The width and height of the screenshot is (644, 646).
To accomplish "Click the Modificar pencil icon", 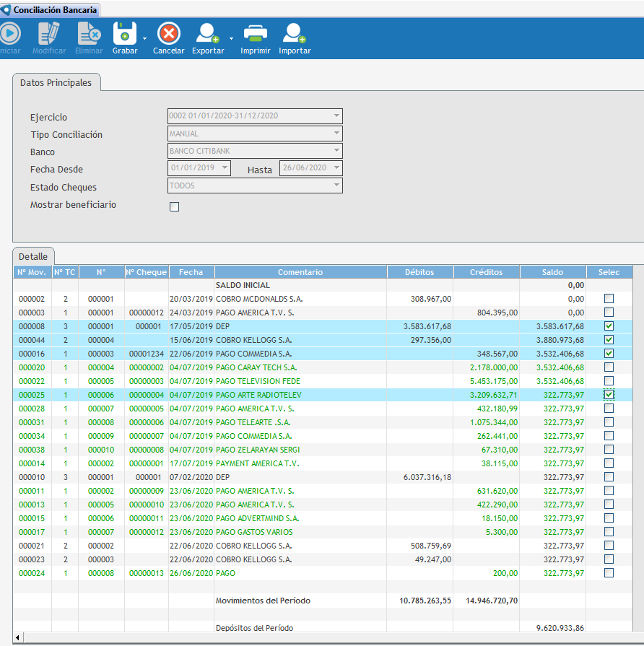I will click(x=49, y=33).
